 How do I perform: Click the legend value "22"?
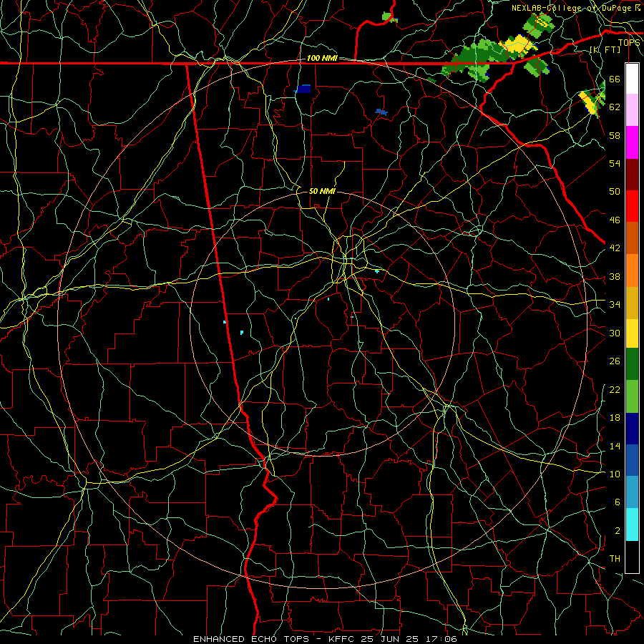[615, 389]
